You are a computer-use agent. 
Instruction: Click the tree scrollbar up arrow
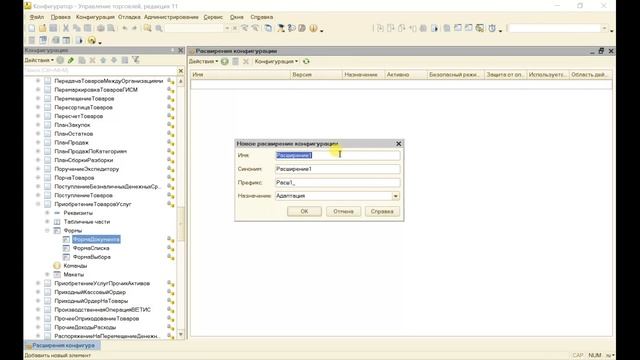click(181, 81)
